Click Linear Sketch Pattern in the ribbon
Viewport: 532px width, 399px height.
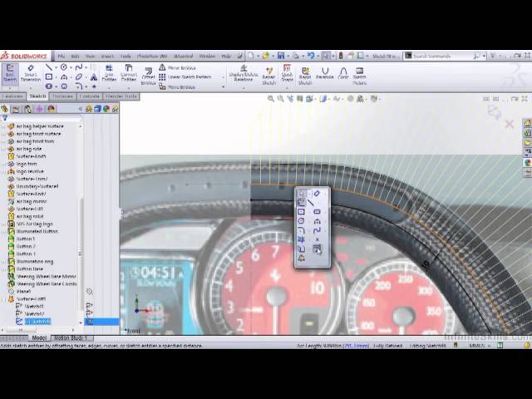pyautogui.click(x=185, y=77)
